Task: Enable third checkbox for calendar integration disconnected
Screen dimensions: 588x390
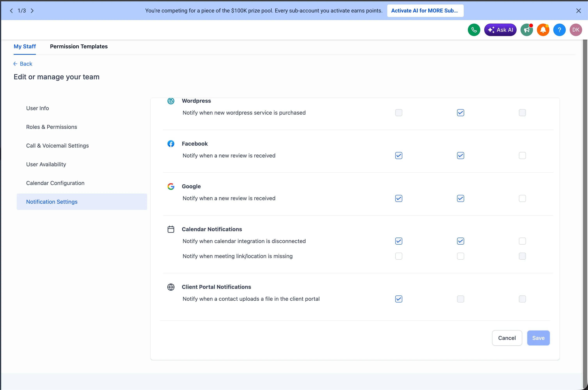Action: pyautogui.click(x=522, y=241)
